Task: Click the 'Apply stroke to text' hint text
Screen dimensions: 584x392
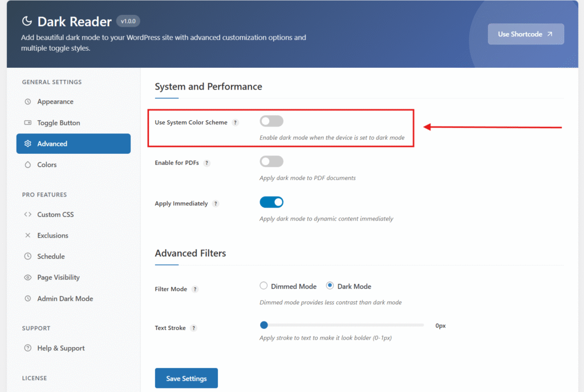Action: [326, 338]
